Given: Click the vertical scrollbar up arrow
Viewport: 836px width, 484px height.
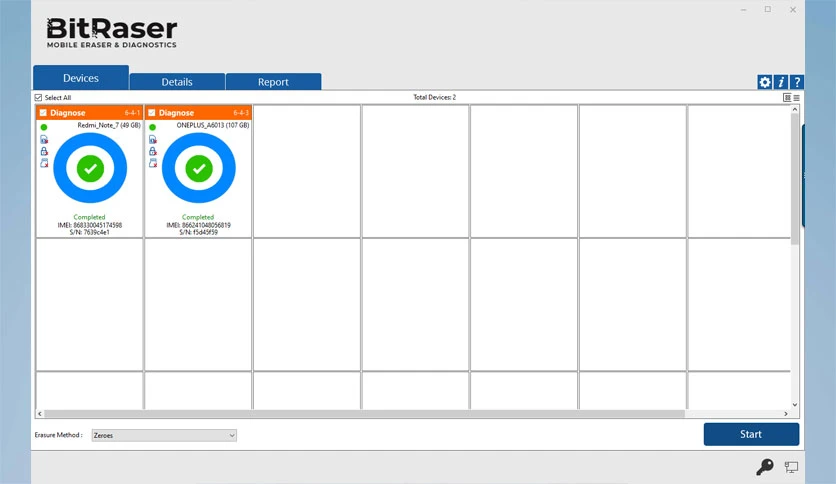Looking at the screenshot, I should click(x=794, y=109).
